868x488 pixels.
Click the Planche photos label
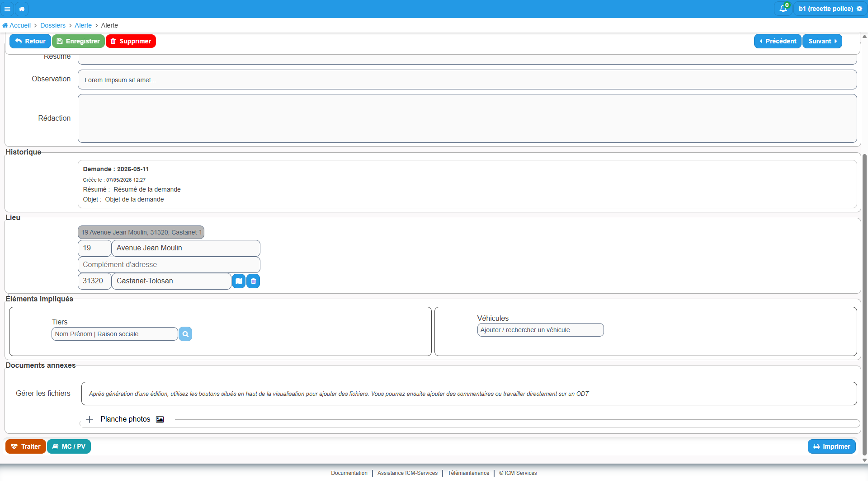coord(125,419)
